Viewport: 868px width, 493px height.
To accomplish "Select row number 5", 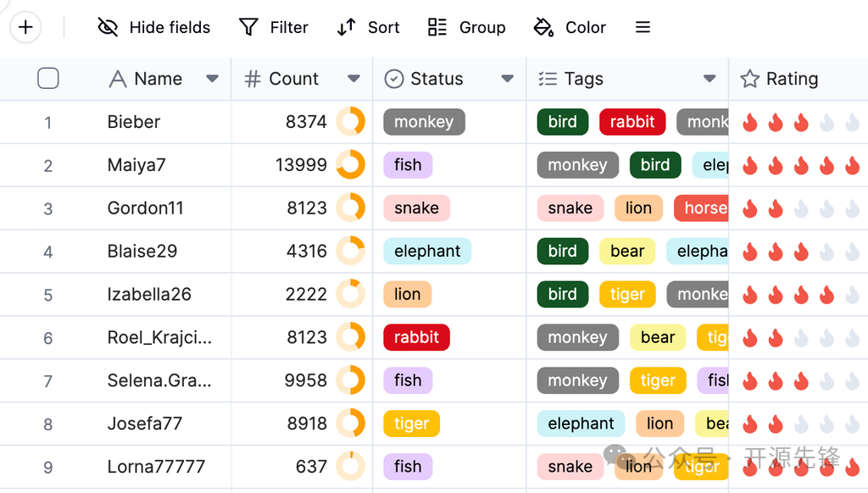I will click(x=48, y=295).
